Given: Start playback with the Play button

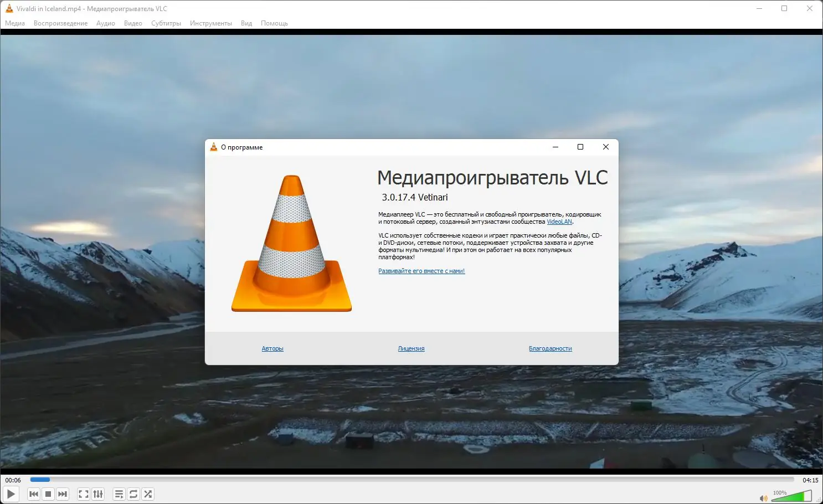Looking at the screenshot, I should tap(11, 494).
